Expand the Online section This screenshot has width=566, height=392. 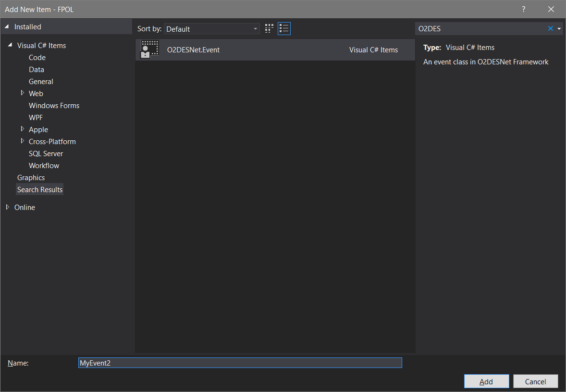[x=8, y=207]
